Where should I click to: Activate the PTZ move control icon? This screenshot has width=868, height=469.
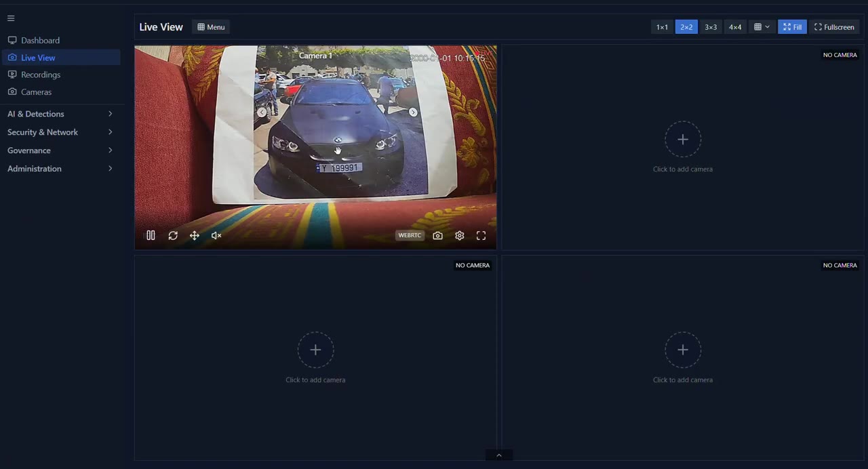pyautogui.click(x=195, y=235)
